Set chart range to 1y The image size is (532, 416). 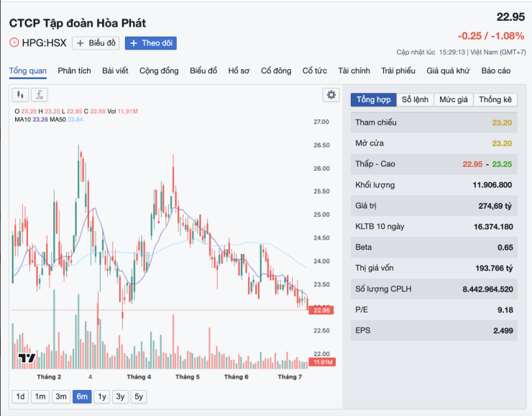[102, 397]
